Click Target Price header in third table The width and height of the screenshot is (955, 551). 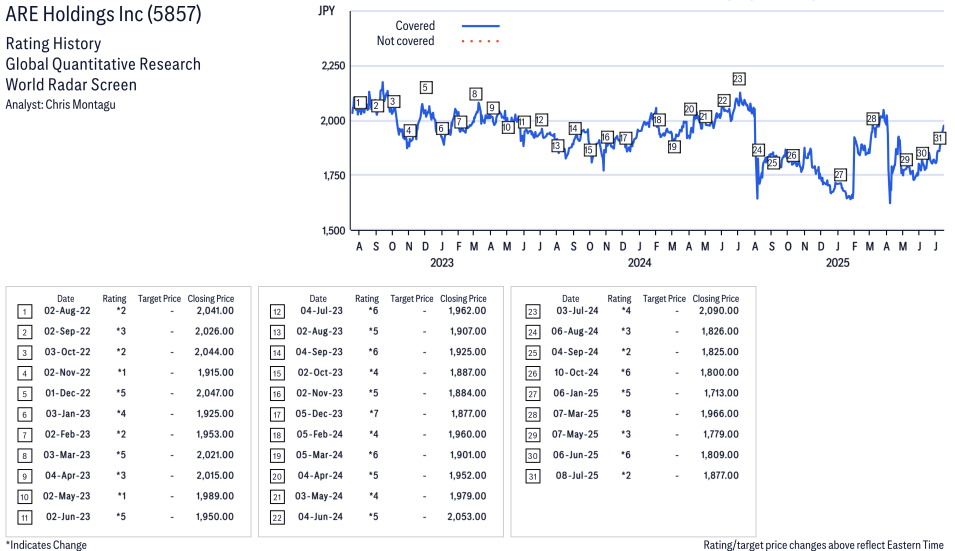click(664, 299)
